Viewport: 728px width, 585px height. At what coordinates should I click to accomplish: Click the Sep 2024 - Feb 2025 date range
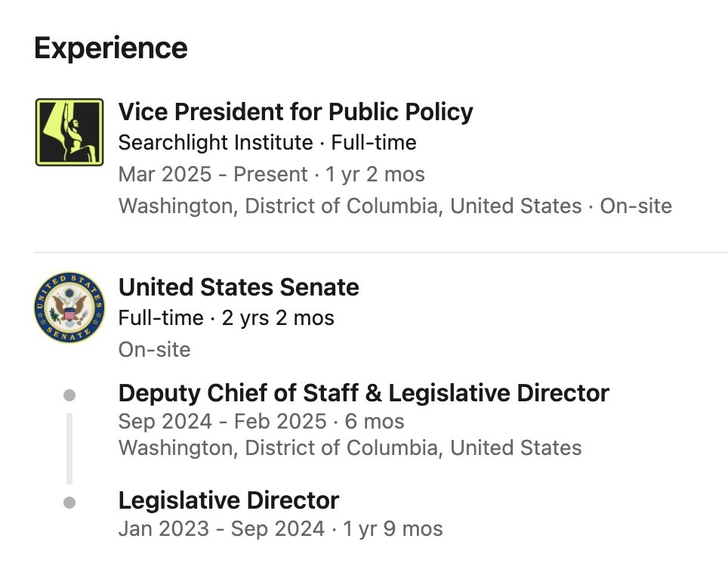click(x=222, y=421)
